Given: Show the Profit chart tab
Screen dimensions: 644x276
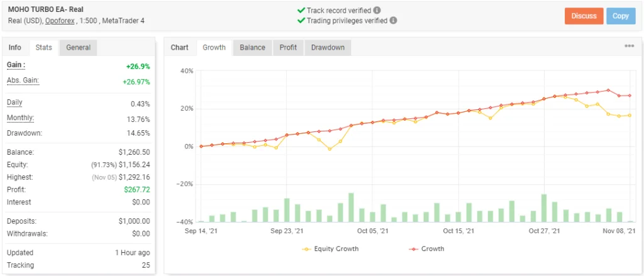Looking at the screenshot, I should (x=289, y=47).
